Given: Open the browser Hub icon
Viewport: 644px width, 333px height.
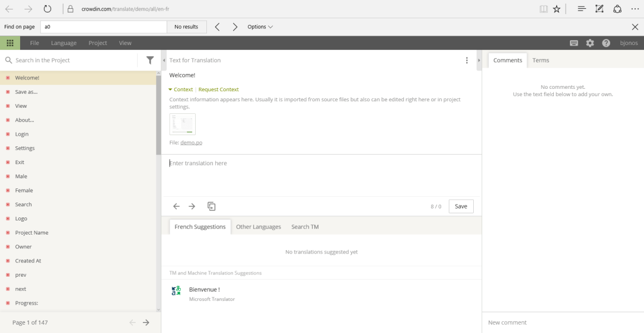Looking at the screenshot, I should [582, 9].
